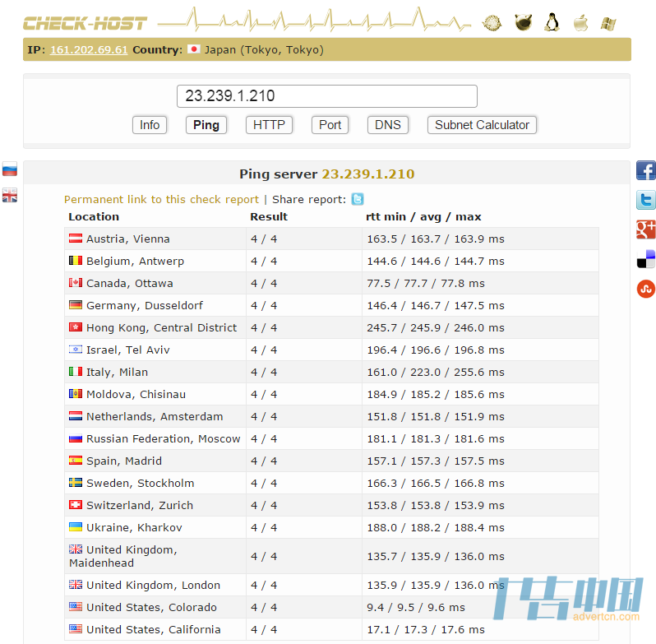
Task: Click the OpenBSD pufferfish icon
Action: (x=492, y=22)
